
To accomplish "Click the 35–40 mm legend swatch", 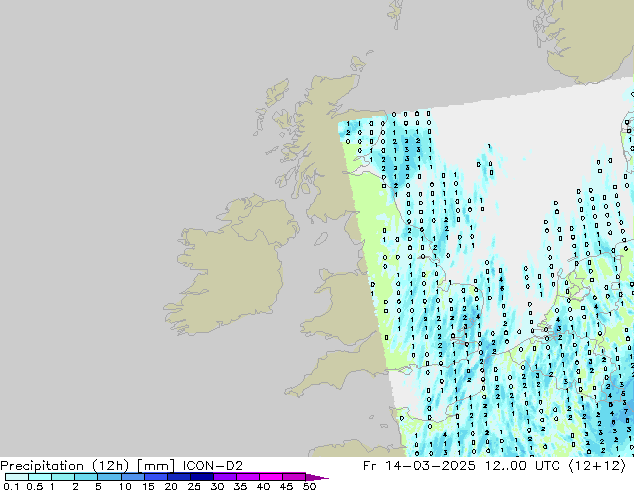I will tap(247, 477).
